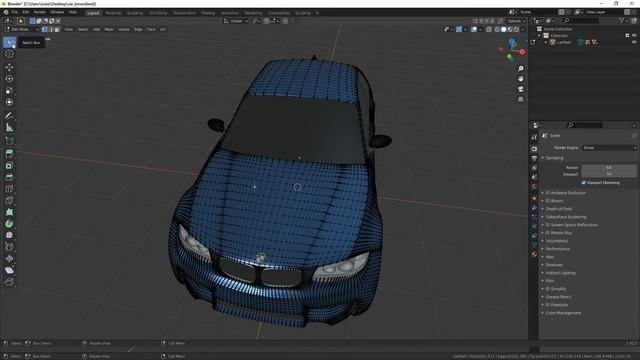The image size is (640, 360).
Task: Open Material properties tab
Action: tap(534, 254)
